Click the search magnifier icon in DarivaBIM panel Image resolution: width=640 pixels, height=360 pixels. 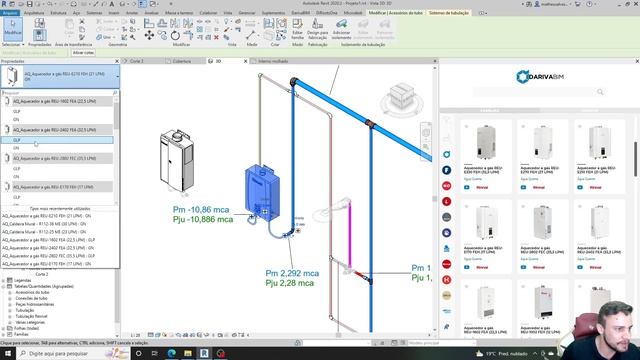600,92
